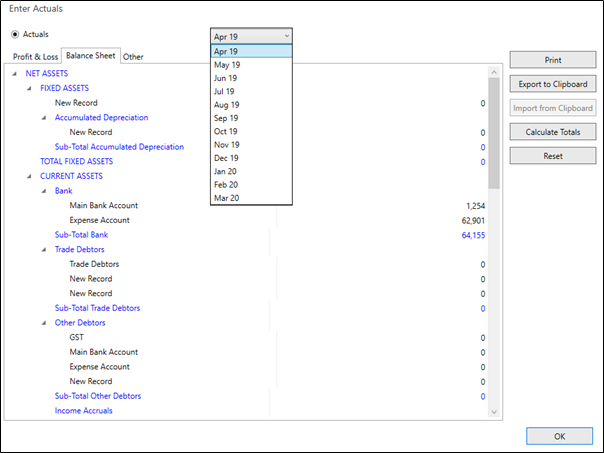
Task: Select the Accumulated Depreciation heading
Action: point(101,117)
